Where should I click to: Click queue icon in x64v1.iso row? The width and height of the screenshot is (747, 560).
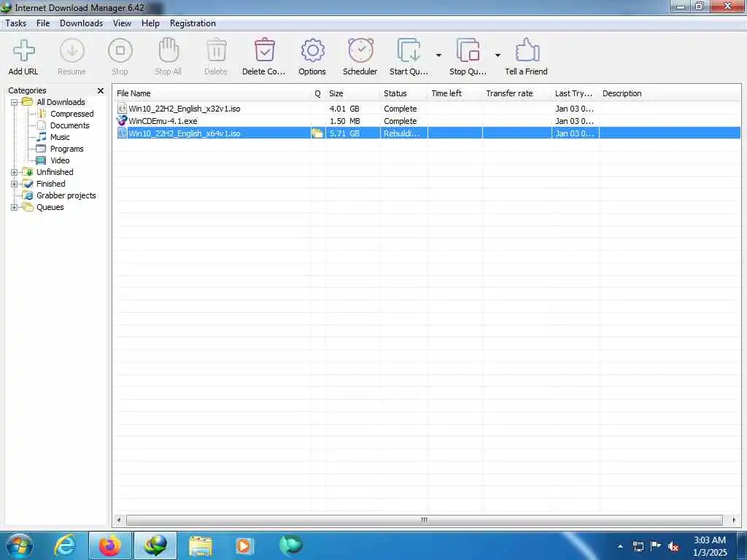tap(317, 134)
